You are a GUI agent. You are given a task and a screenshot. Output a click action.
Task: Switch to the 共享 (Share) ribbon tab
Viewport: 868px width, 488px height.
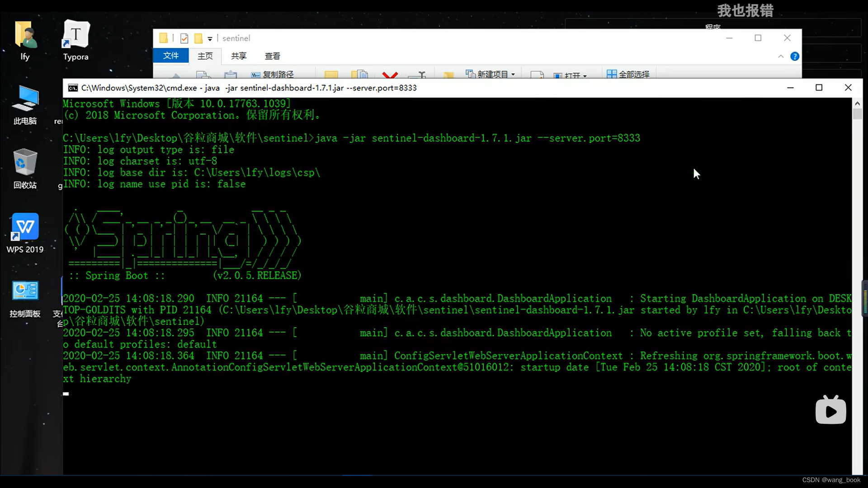click(239, 56)
